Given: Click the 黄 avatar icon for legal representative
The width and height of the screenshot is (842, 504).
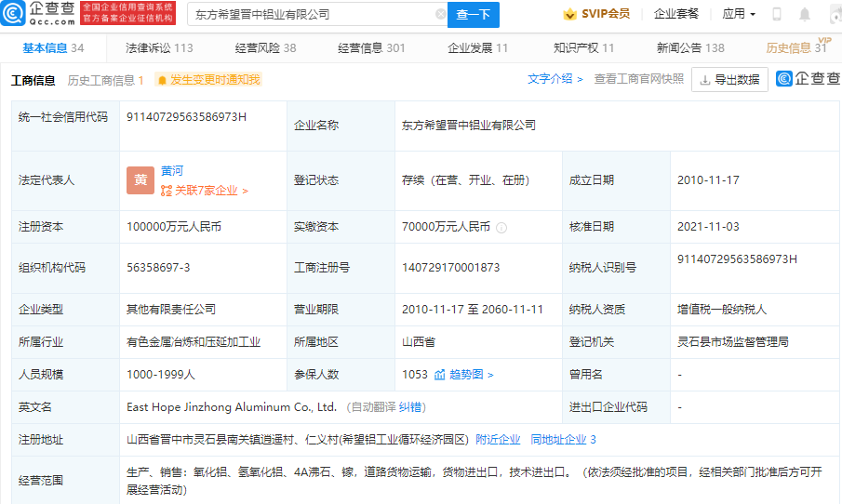Looking at the screenshot, I should (140, 179).
